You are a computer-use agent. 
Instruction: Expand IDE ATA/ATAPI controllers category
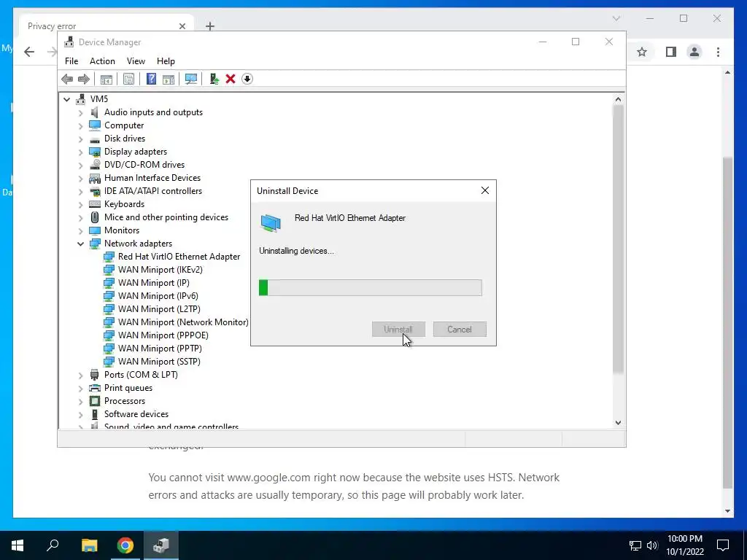tap(80, 192)
